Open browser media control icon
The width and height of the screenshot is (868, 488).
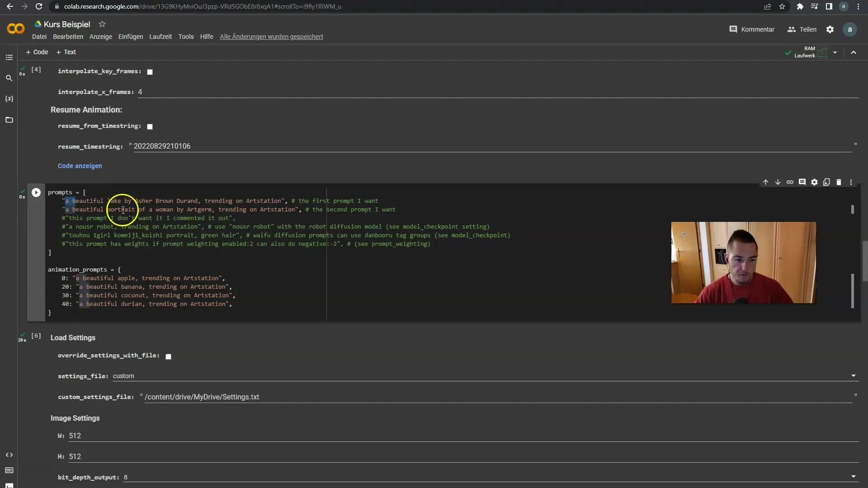[x=814, y=6]
